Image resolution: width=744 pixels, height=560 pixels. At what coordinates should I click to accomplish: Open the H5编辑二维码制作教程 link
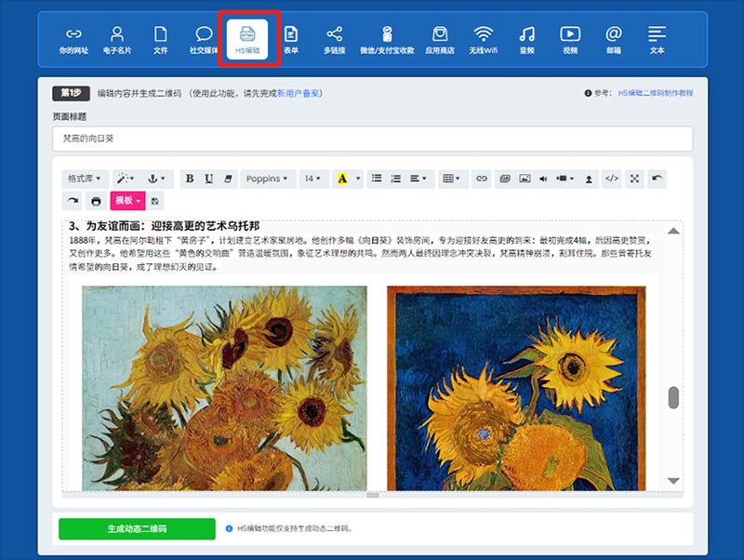point(655,93)
